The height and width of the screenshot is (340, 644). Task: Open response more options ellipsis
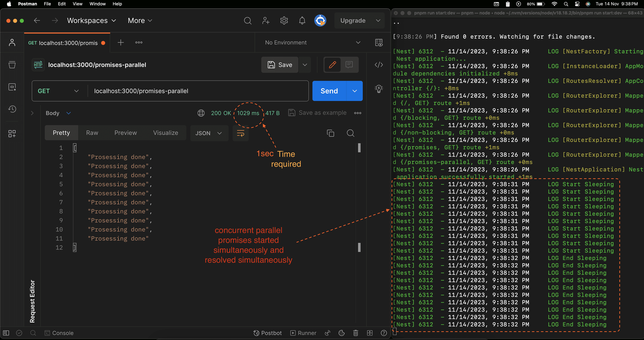coord(358,113)
